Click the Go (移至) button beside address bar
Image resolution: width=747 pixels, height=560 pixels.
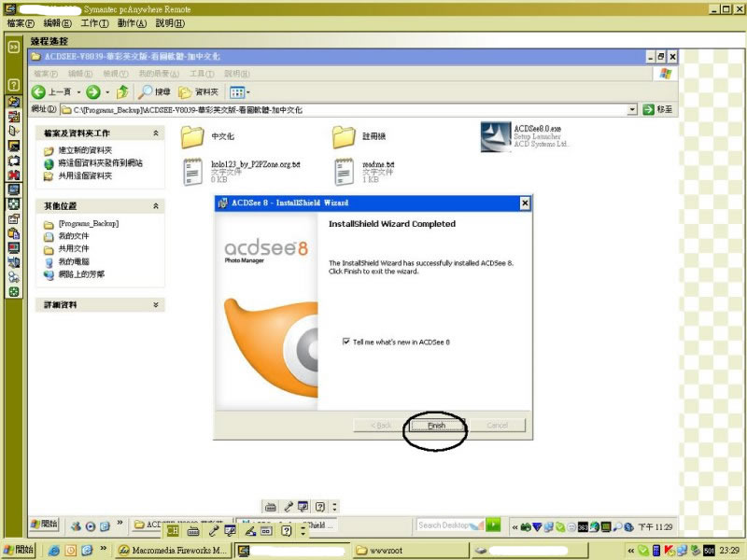point(657,109)
